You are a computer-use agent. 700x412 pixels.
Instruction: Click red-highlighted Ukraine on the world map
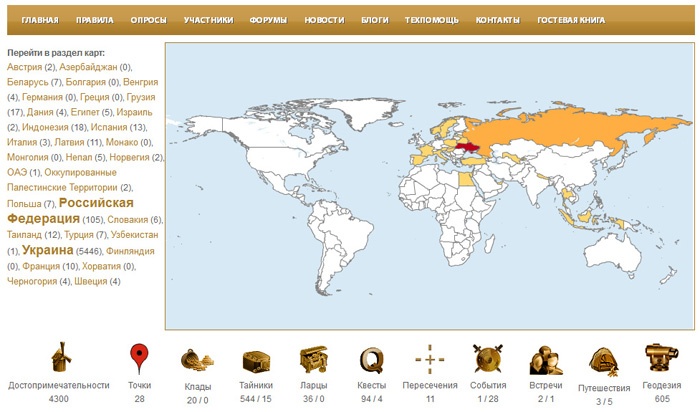click(467, 147)
